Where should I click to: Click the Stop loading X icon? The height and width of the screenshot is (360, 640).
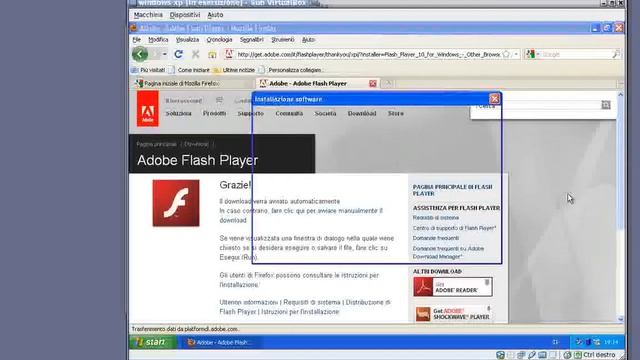coord(196,54)
